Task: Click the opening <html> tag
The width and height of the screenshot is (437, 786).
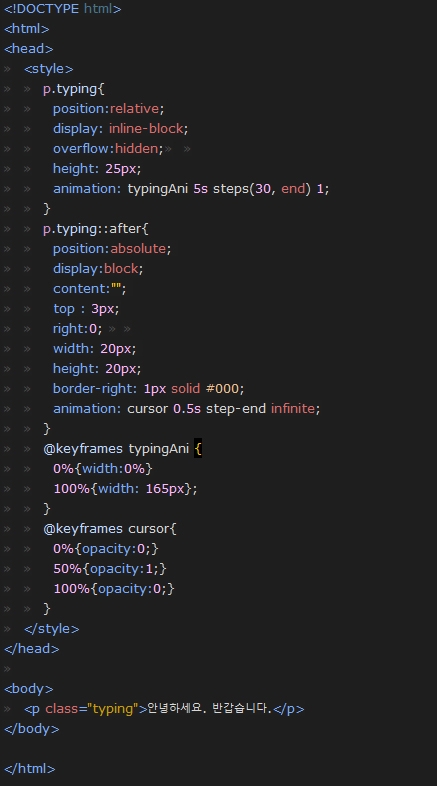Action: click(27, 29)
